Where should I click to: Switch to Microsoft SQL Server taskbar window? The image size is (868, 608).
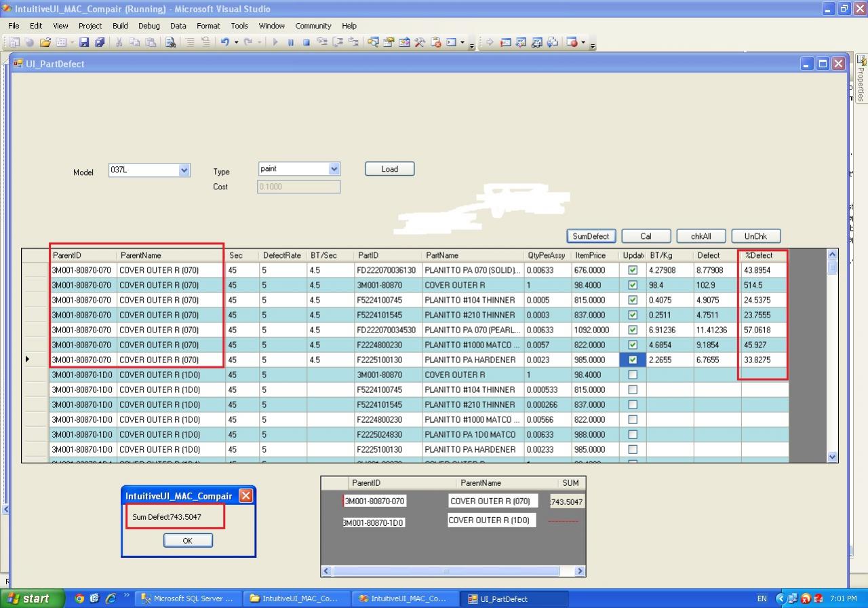[x=187, y=598]
